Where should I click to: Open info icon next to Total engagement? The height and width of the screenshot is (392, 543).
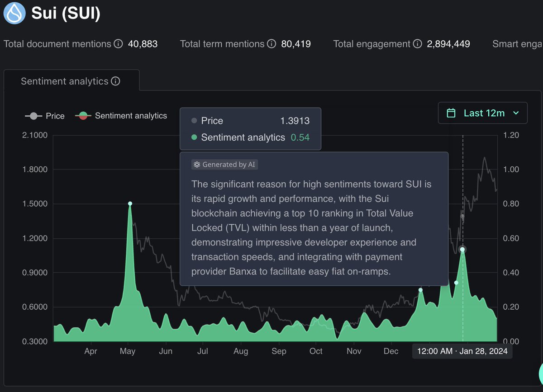[418, 44]
